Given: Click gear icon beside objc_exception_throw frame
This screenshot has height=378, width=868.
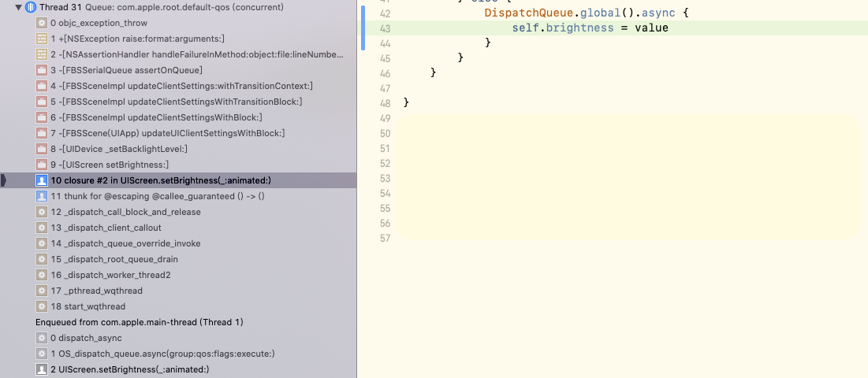Looking at the screenshot, I should click(x=42, y=23).
